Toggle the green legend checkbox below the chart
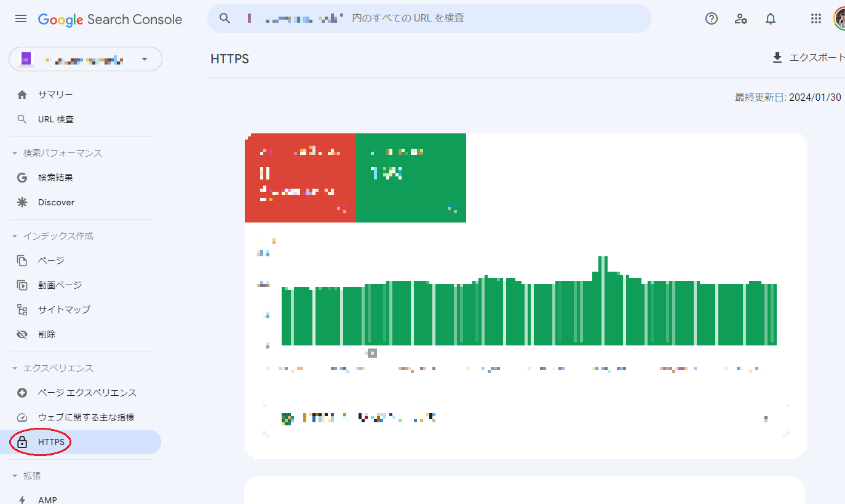 [287, 417]
